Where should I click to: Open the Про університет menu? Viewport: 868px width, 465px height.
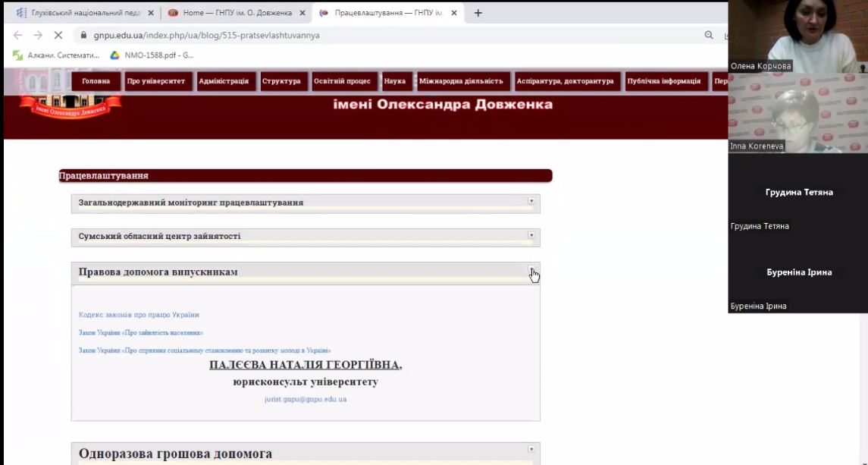pos(156,81)
